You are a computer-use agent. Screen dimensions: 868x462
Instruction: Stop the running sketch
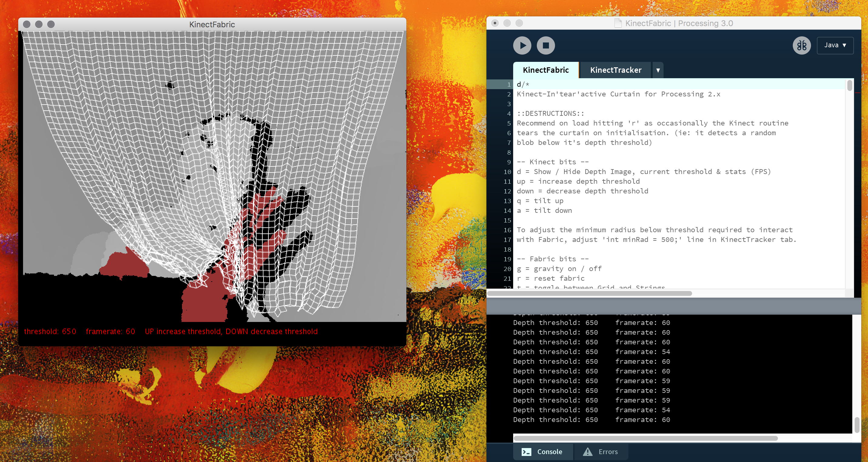click(546, 45)
